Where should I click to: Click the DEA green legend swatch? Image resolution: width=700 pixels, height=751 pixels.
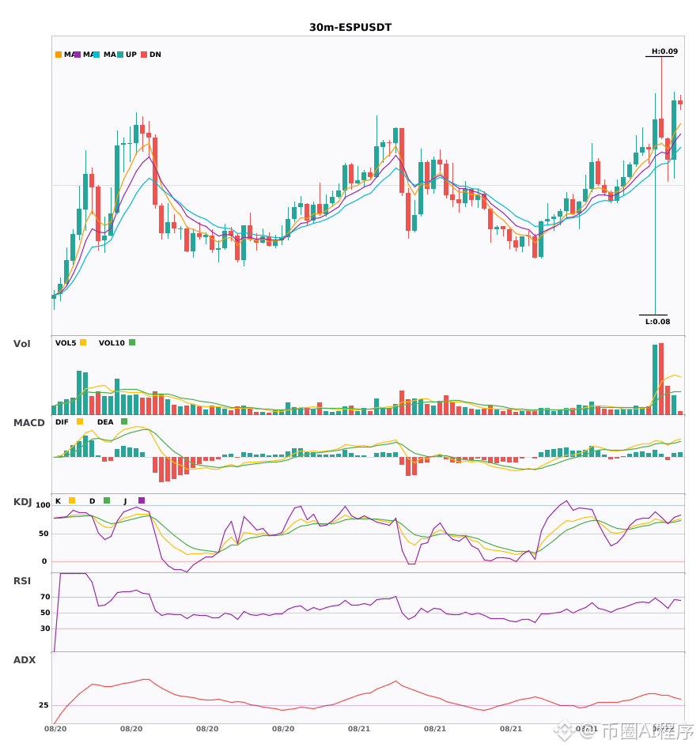tap(124, 421)
